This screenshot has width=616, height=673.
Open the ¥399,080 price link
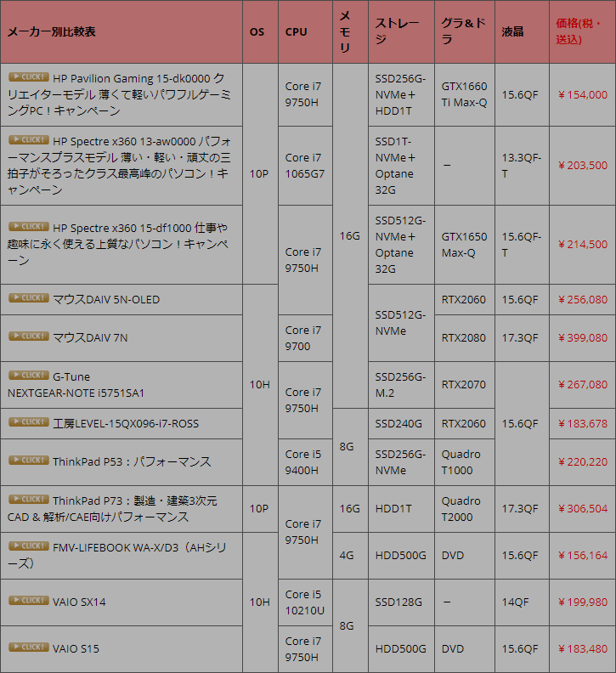tap(582, 337)
